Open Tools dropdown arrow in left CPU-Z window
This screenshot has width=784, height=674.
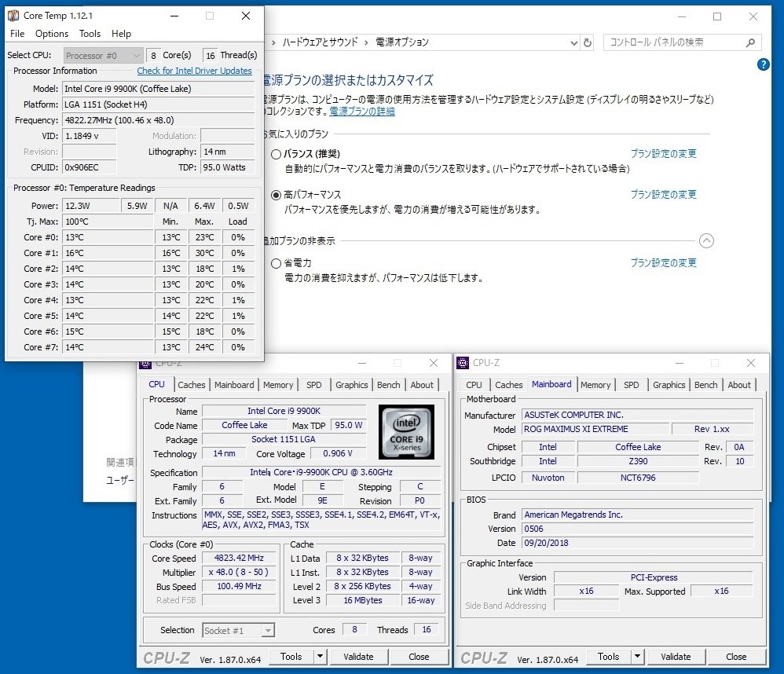pos(321,657)
